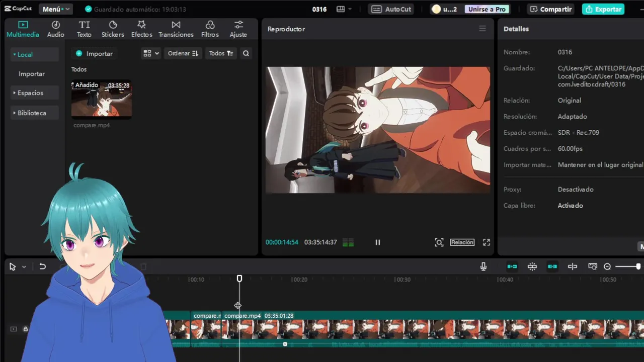Switch to the Efectos tab
The image size is (644, 362).
point(141,29)
